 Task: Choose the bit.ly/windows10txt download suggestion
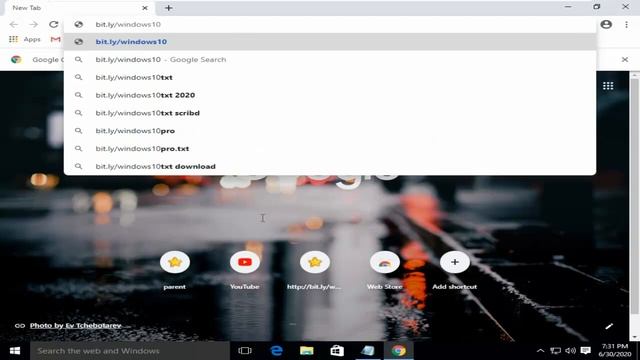click(330, 167)
